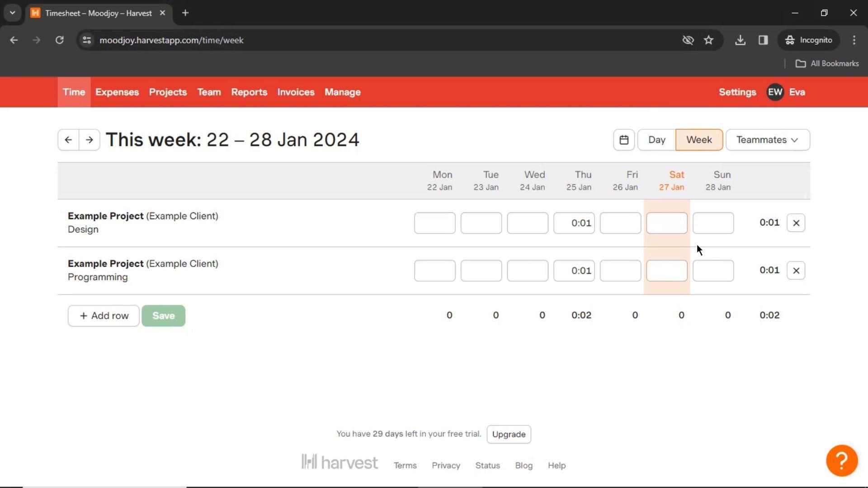Toggle the browser side panel
Image resolution: width=868 pixels, height=488 pixels.
coord(763,40)
